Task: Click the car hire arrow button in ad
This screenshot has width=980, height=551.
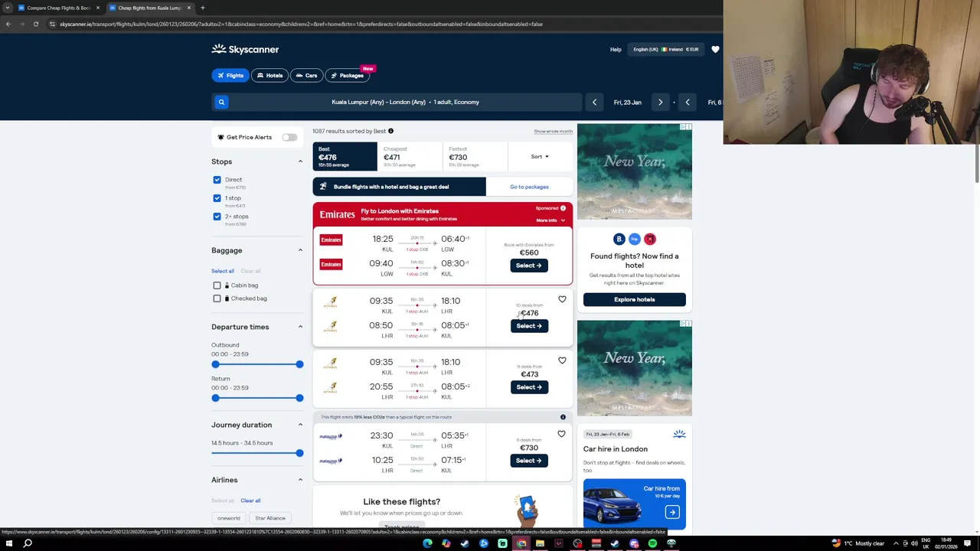Action: point(671,512)
